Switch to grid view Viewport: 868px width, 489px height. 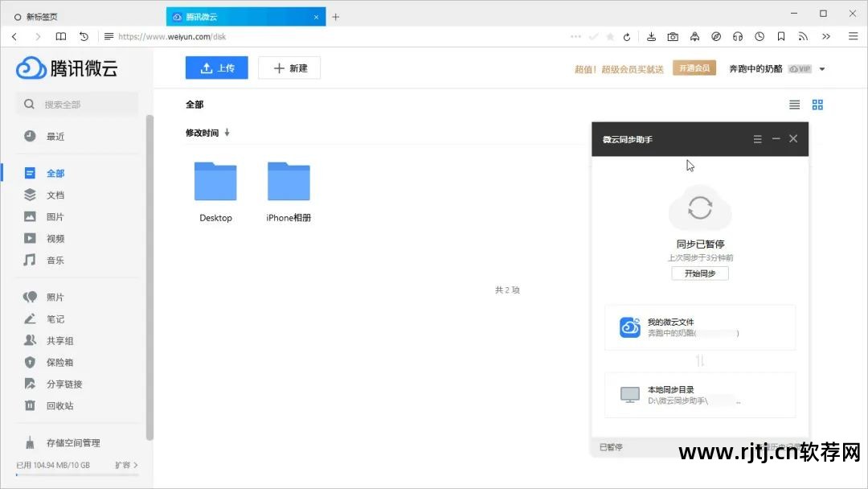tap(817, 104)
